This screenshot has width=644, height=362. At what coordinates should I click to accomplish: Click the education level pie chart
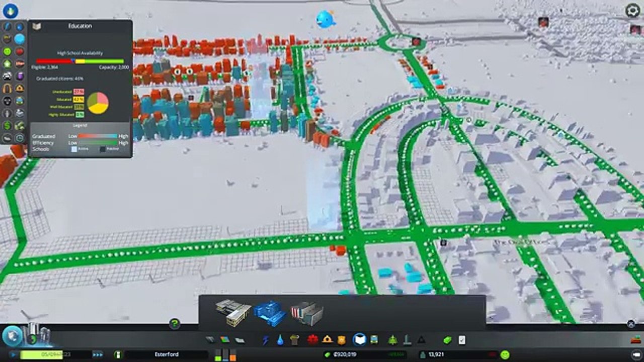(98, 103)
